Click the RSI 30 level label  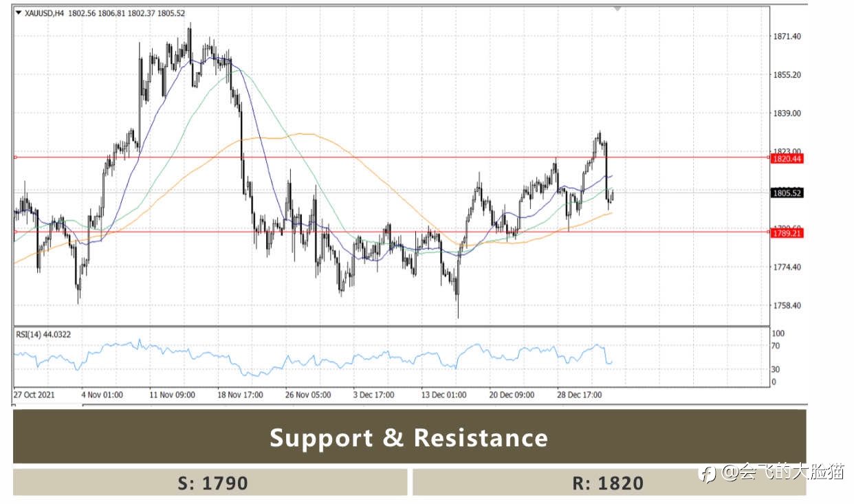(x=777, y=370)
